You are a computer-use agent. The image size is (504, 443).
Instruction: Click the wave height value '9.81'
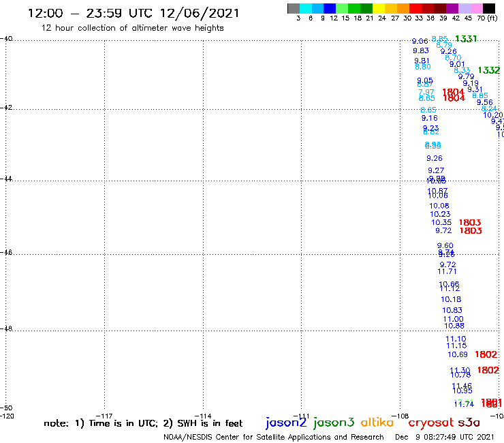tap(422, 61)
